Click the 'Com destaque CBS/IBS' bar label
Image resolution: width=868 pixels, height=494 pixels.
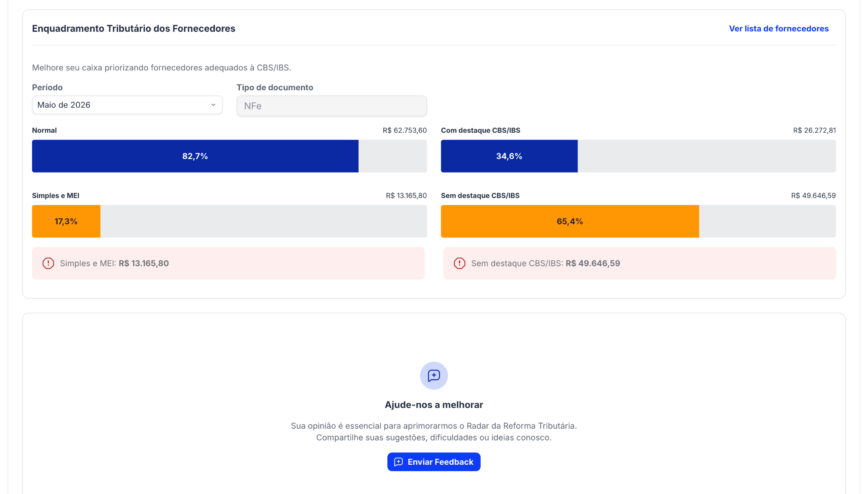[x=481, y=130]
